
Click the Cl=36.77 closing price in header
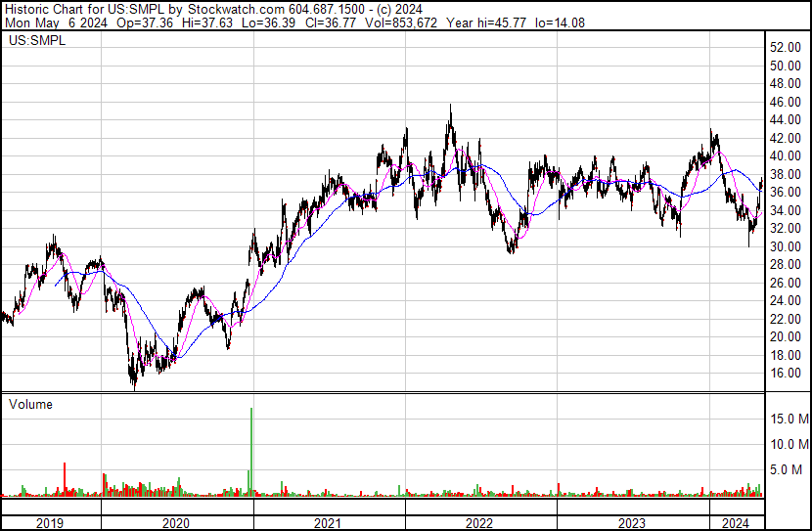click(x=331, y=22)
